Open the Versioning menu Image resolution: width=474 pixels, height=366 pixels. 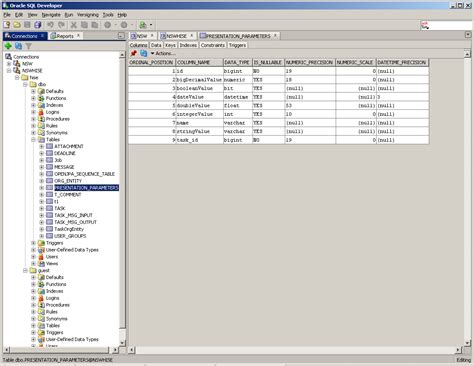click(x=88, y=15)
